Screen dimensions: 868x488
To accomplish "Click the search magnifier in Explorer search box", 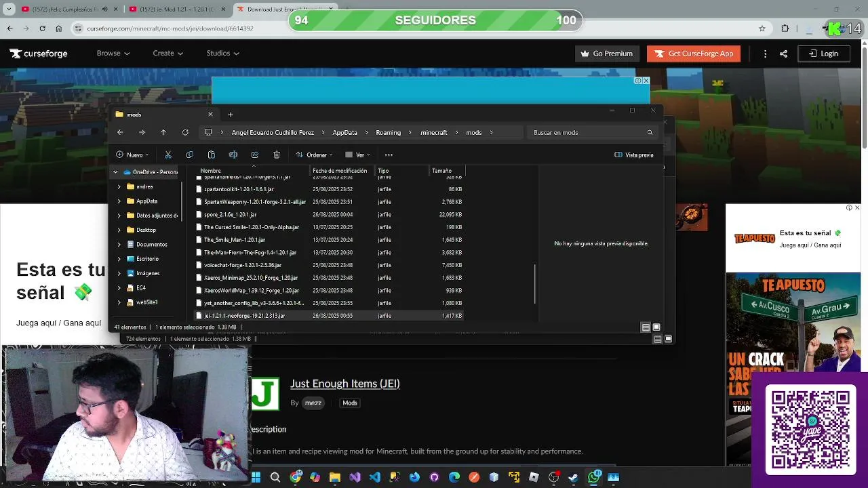I will point(650,132).
